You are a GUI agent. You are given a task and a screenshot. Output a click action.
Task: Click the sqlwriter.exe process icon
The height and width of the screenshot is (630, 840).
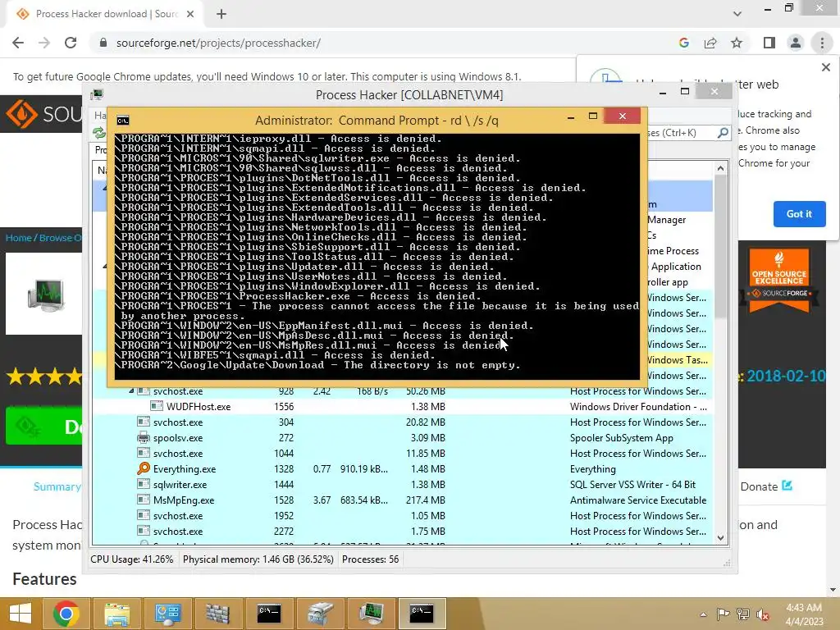click(143, 484)
